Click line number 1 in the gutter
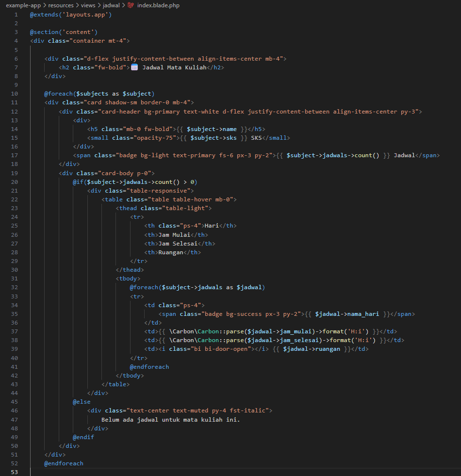 point(16,15)
